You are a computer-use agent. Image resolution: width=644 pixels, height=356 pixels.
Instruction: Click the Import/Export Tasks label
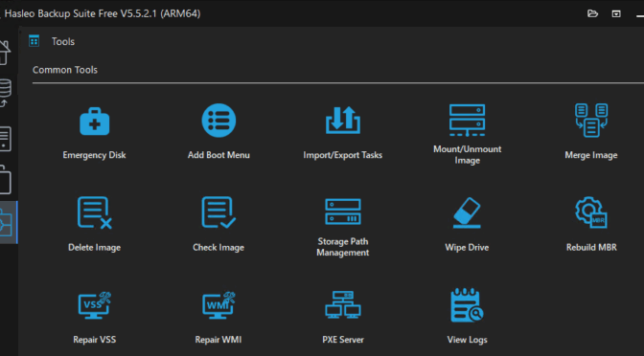pos(343,155)
